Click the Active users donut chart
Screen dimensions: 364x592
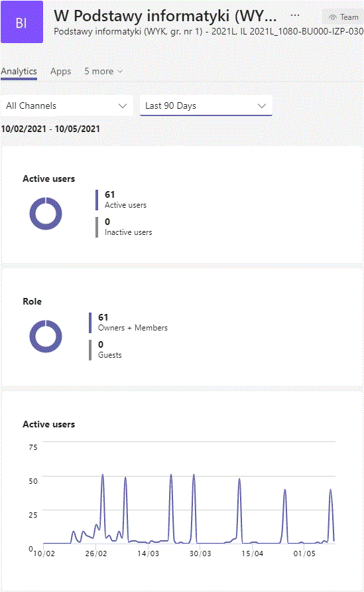[46, 214]
